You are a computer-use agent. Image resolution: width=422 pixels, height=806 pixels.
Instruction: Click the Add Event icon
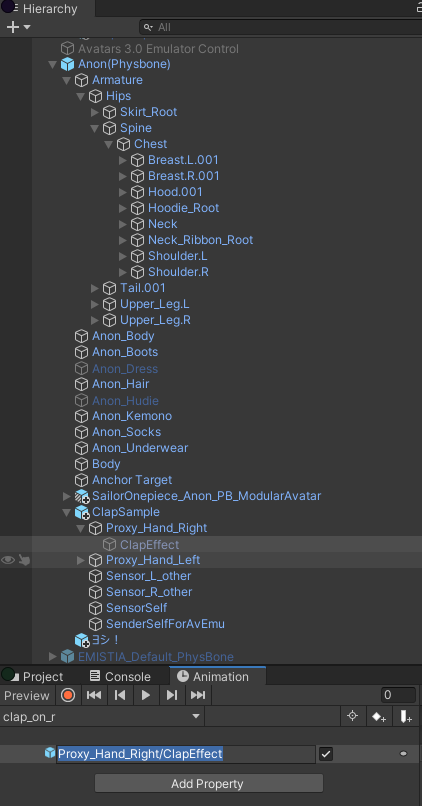(406, 717)
